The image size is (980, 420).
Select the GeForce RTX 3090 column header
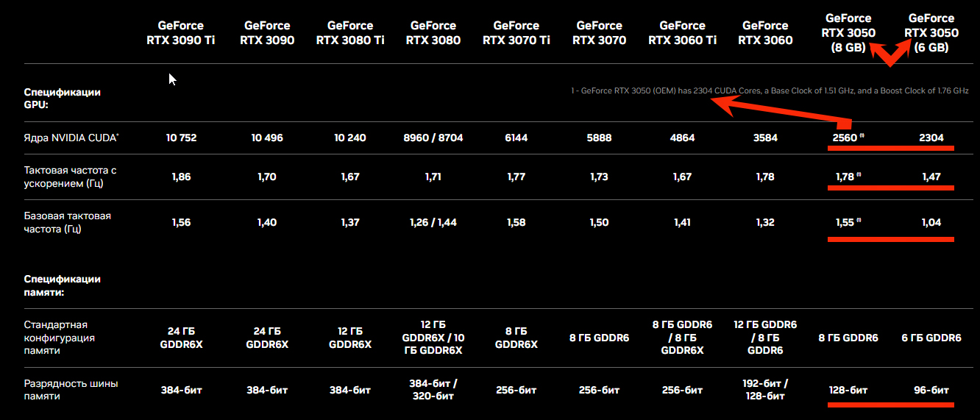(x=267, y=33)
